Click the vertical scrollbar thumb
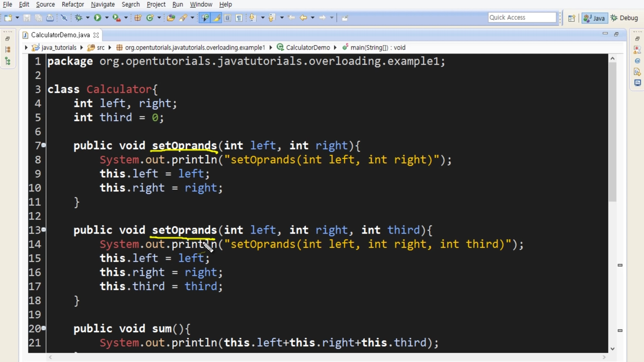644x362 pixels. (x=613, y=132)
